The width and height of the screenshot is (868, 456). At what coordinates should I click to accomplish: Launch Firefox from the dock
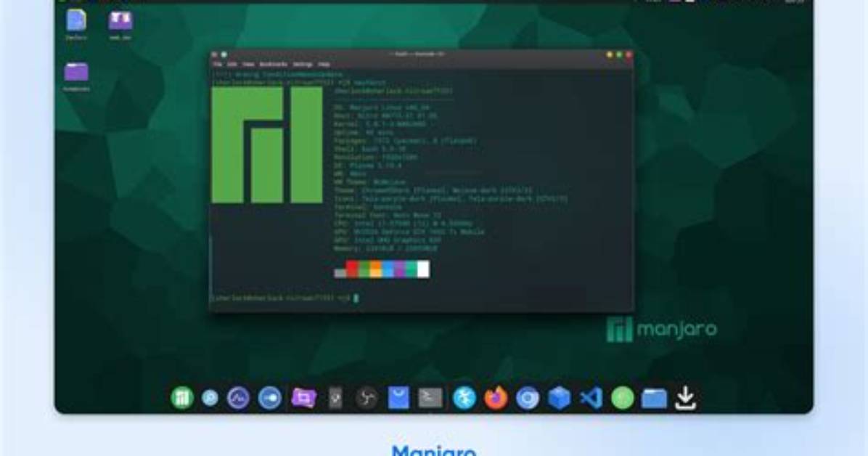496,398
